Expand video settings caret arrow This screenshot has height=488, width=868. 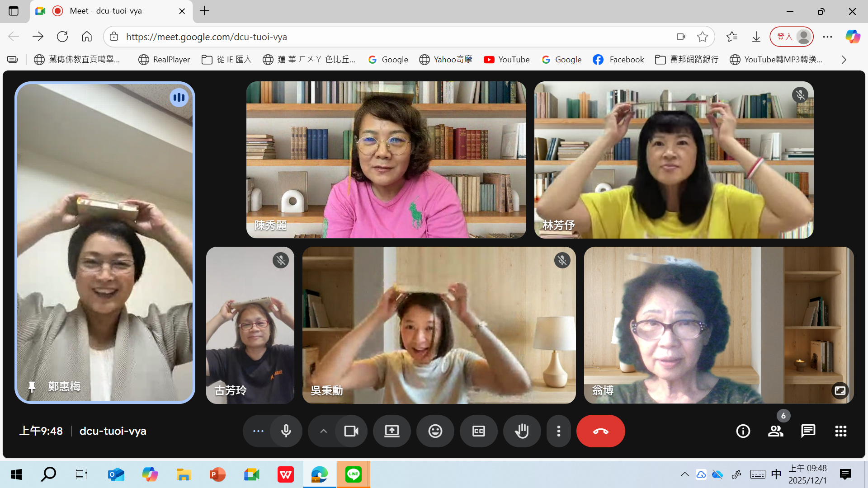tap(323, 431)
